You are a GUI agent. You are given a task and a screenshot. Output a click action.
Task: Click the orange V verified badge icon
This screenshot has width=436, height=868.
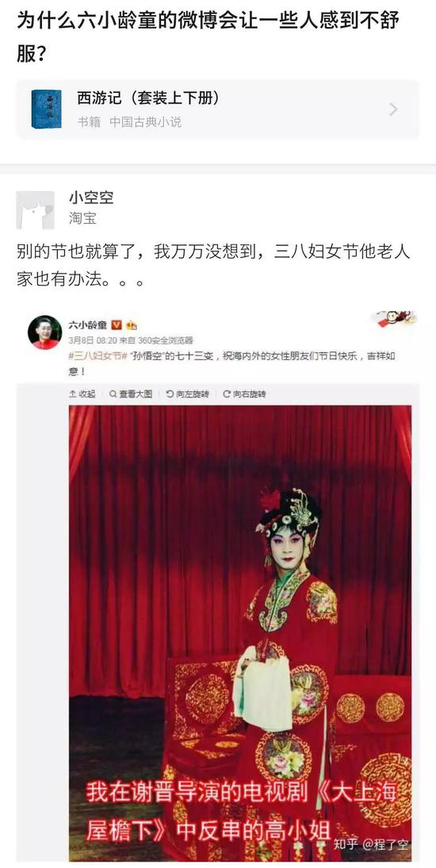pos(117,325)
